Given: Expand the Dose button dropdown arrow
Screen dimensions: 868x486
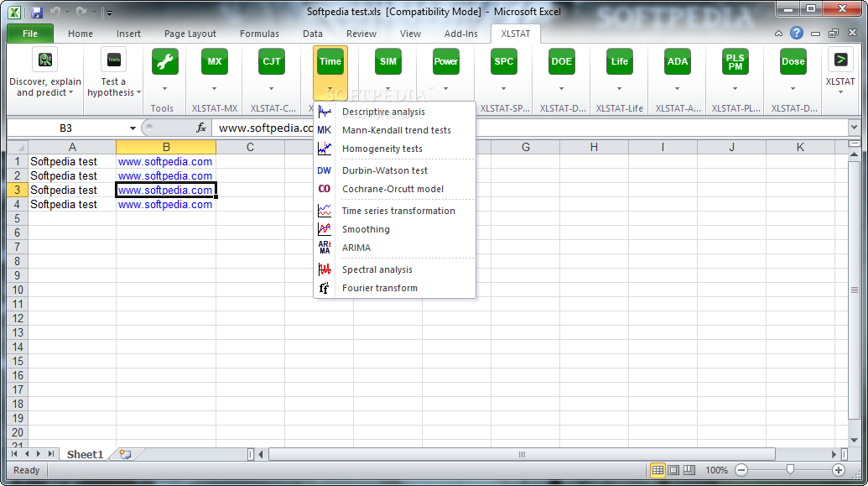Looking at the screenshot, I should point(793,89).
